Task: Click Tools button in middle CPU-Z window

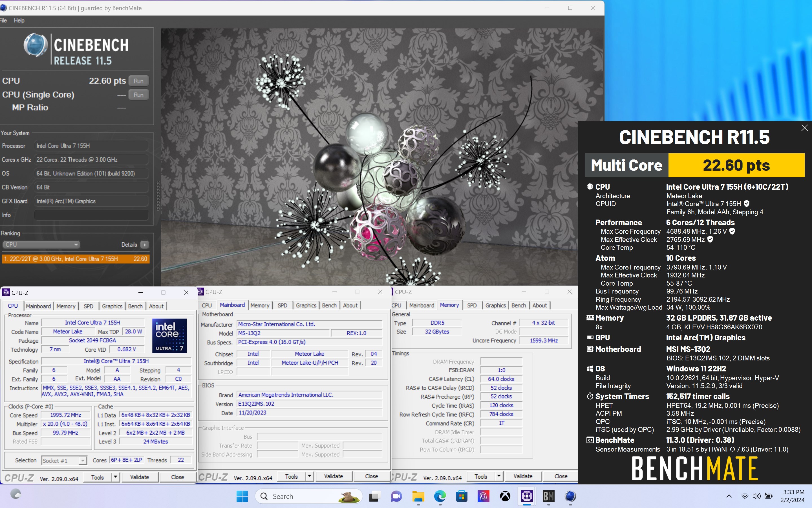Action: (291, 476)
